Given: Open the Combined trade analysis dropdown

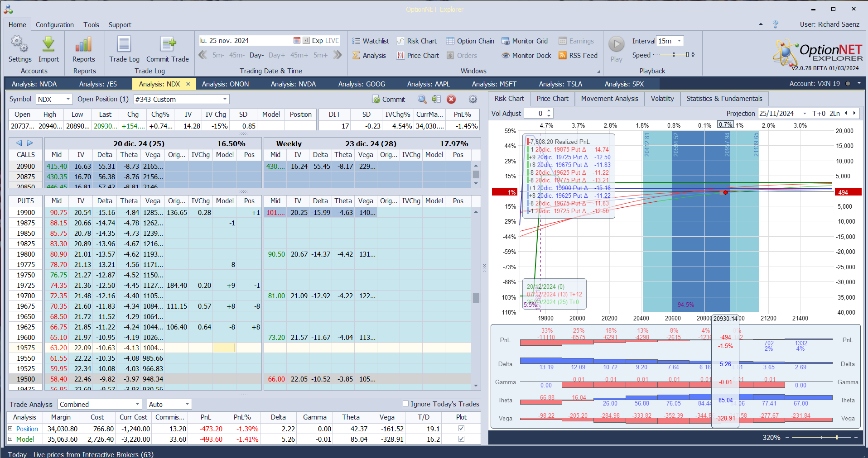Looking at the screenshot, I should click(138, 404).
